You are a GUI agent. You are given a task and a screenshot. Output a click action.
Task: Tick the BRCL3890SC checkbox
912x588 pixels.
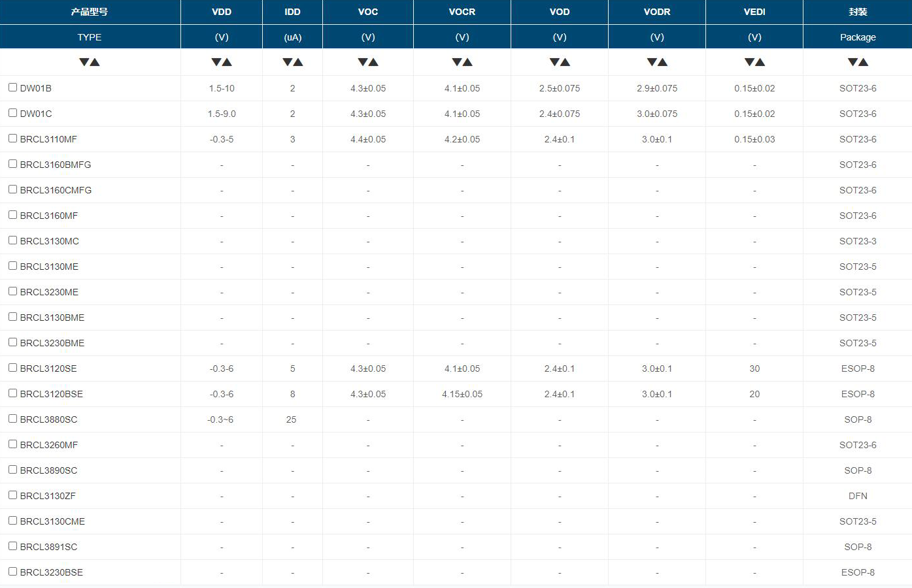12,469
